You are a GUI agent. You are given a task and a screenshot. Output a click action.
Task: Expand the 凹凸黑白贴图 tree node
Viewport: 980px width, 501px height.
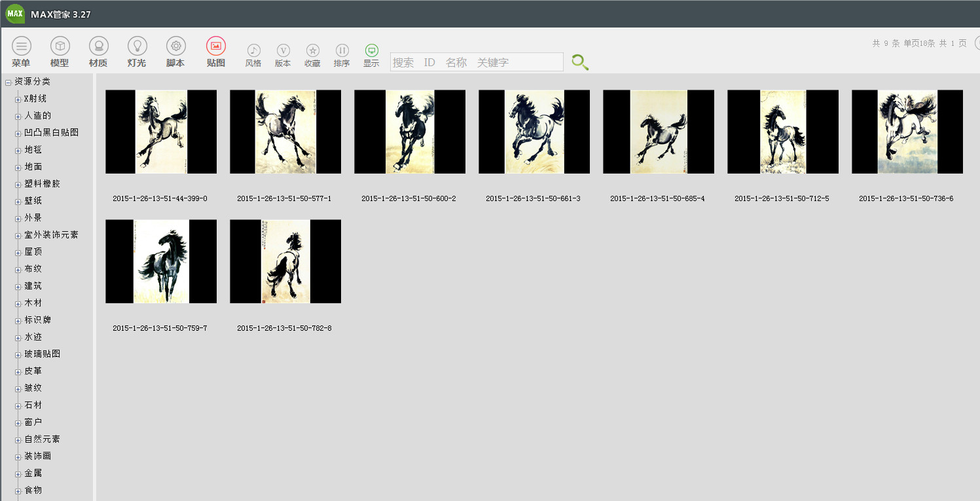(x=18, y=133)
